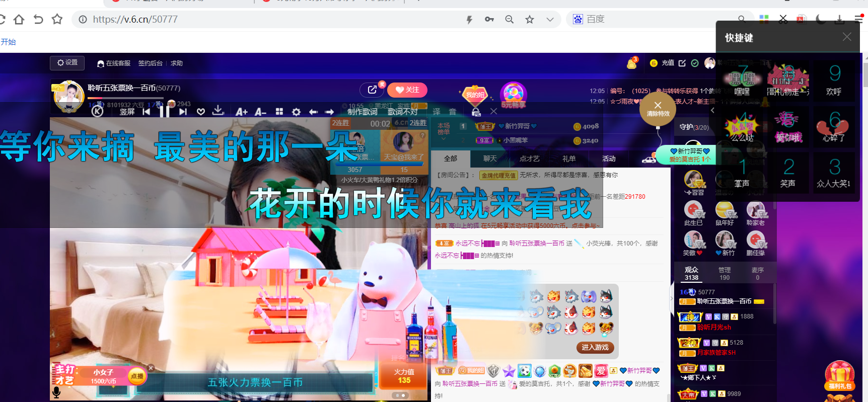Click previous track control in lyrics toolbar
The width and height of the screenshot is (868, 402).
(x=147, y=112)
